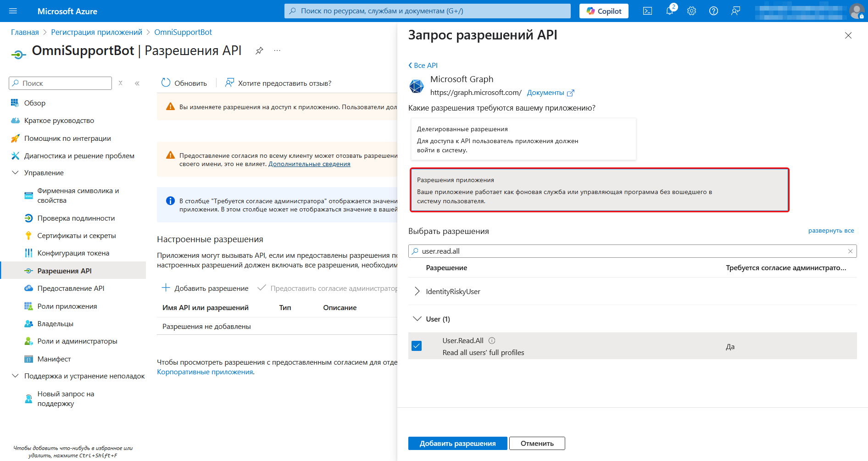
Task: Click the 'Добавить разрешения' button
Action: coord(457,443)
